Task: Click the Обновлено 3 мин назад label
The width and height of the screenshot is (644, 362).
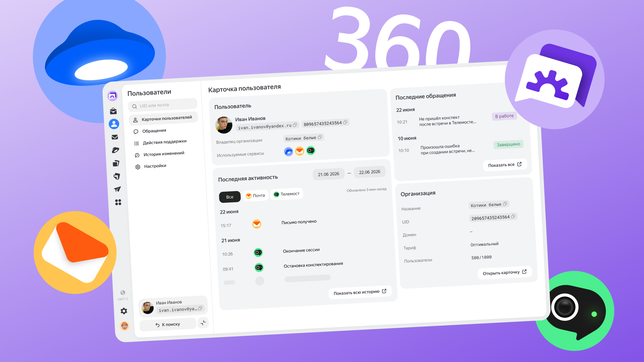Action: pos(367,190)
